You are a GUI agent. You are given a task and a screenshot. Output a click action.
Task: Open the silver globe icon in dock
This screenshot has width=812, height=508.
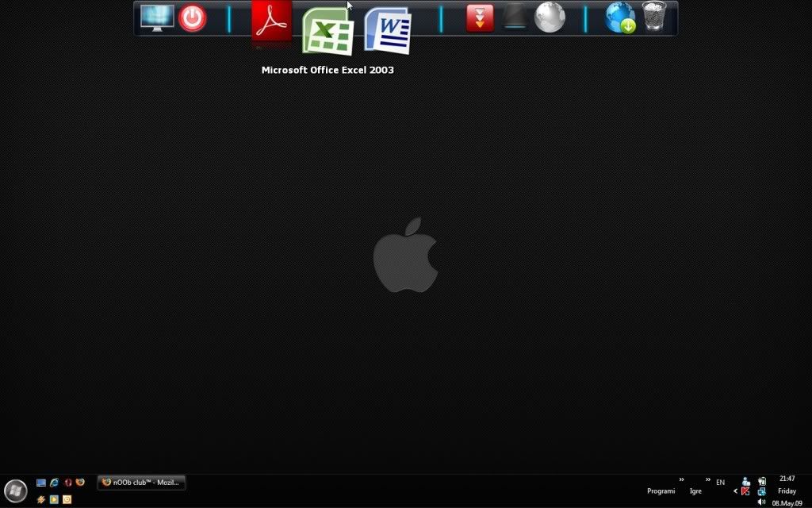[x=550, y=17]
